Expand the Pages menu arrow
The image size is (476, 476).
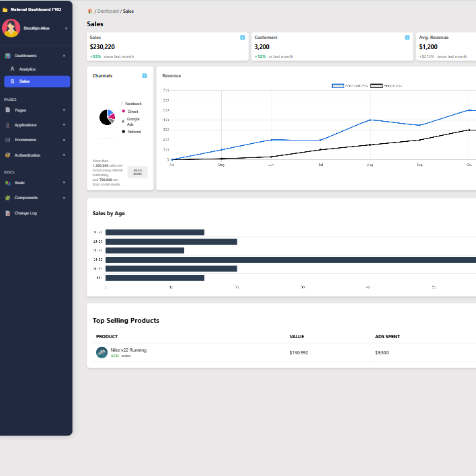tap(64, 110)
